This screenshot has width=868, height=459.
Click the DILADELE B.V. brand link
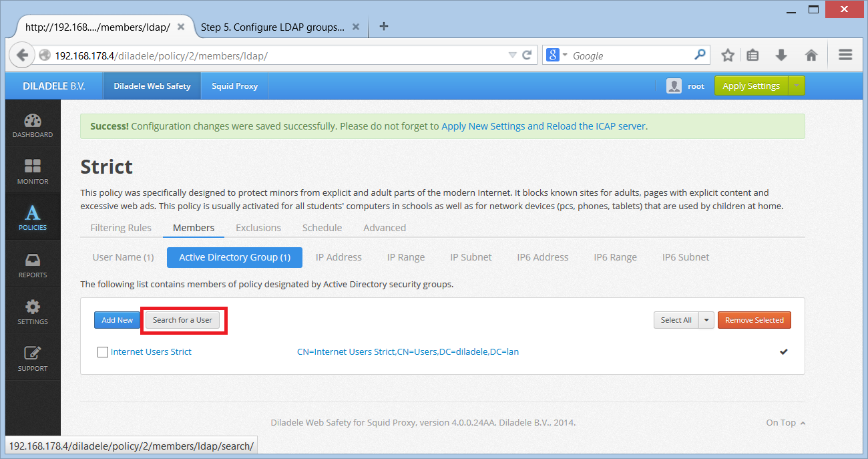click(x=54, y=86)
